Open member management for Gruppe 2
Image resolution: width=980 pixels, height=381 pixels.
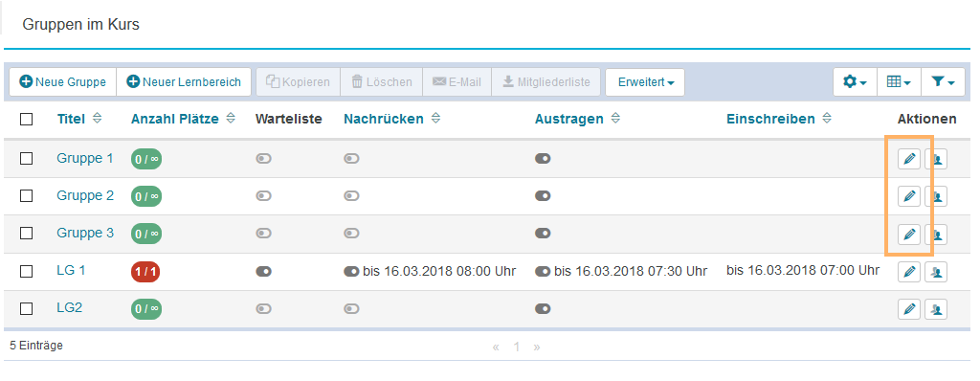click(x=936, y=196)
